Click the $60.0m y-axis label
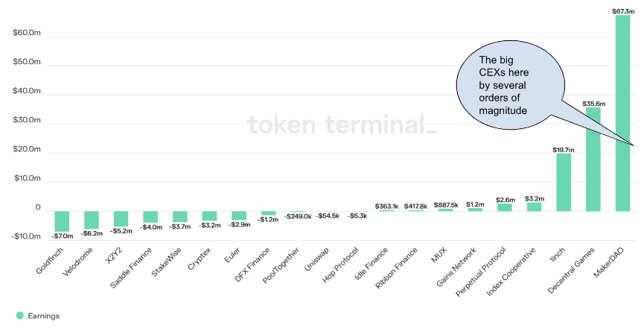644x334 pixels. coord(26,34)
